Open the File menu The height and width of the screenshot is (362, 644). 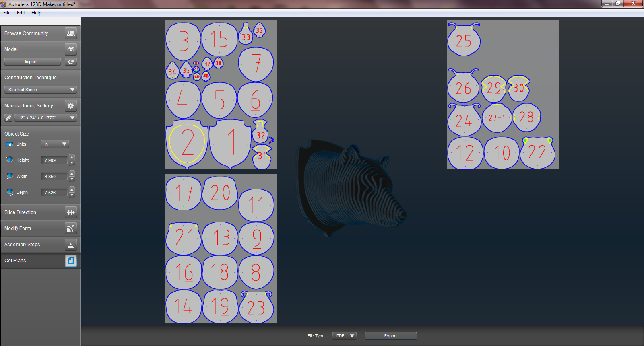(7, 13)
